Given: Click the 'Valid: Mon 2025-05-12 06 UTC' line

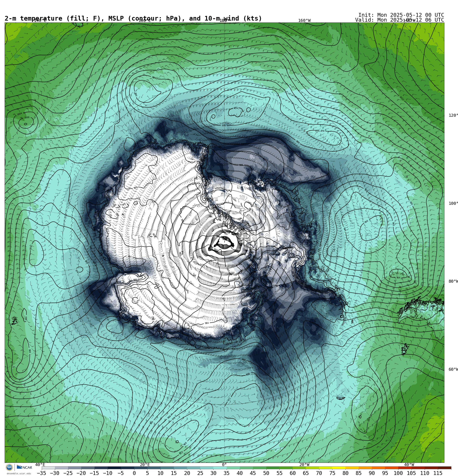Looking at the screenshot, I should pyautogui.click(x=399, y=20).
